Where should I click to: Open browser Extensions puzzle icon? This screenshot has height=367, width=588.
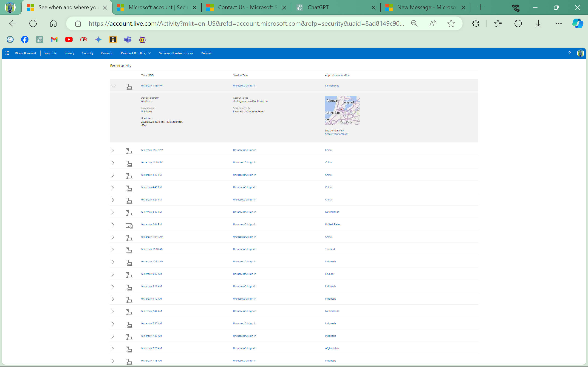(x=475, y=23)
